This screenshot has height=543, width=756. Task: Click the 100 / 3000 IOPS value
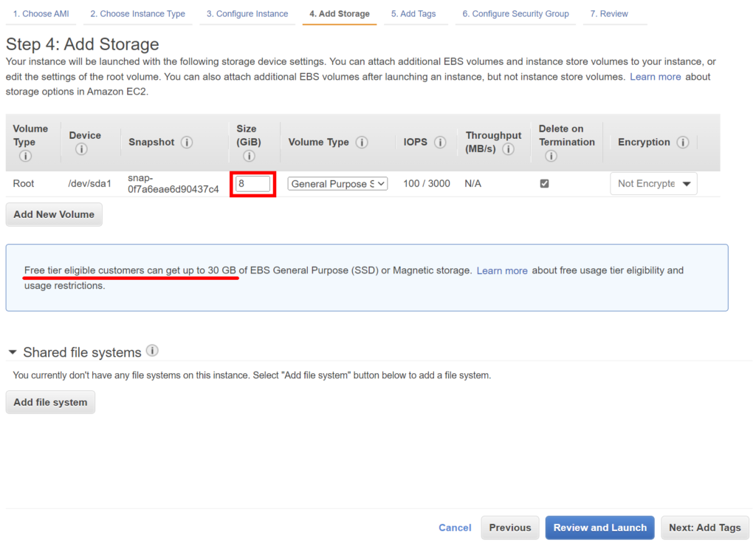coord(427,184)
